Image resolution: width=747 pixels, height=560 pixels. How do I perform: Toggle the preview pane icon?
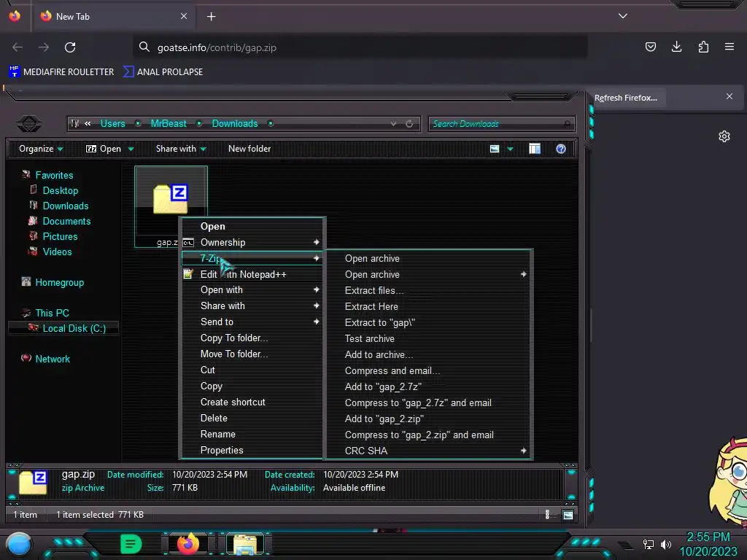[535, 149]
